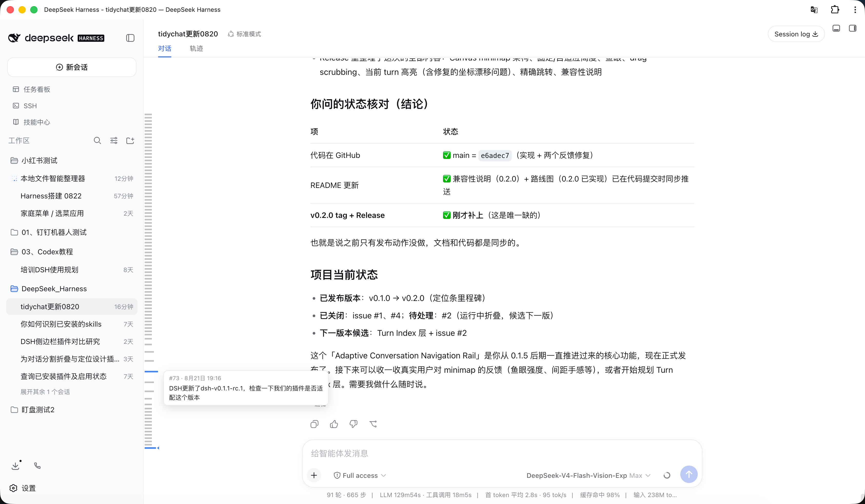Open 查询已安装插件及启用状态 conversation
Viewport: 865px width, 504px height.
72,376
